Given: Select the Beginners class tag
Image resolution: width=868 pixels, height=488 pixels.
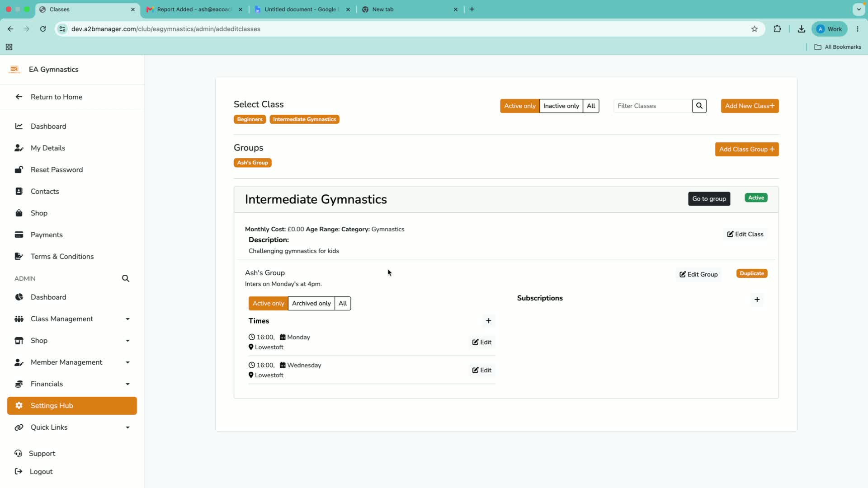Looking at the screenshot, I should click(x=250, y=119).
